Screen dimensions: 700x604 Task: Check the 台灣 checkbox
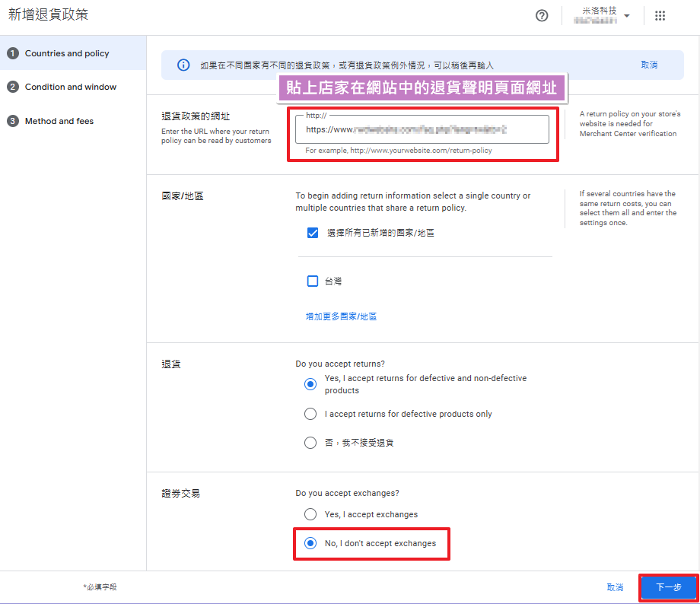tap(312, 281)
